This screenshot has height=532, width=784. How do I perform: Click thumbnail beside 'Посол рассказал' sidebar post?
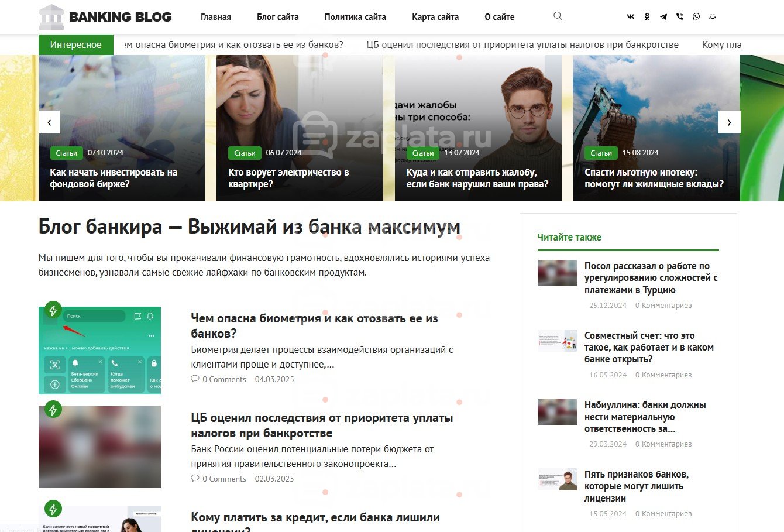558,273
